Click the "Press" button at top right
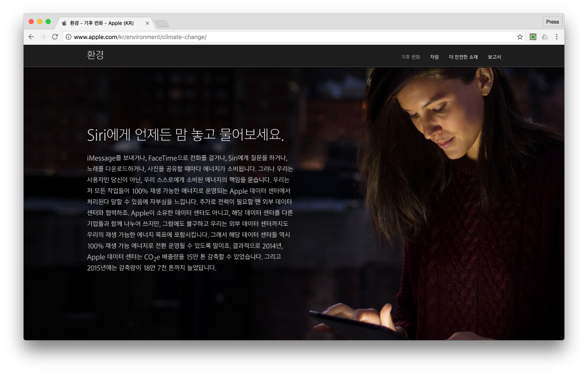 coord(552,21)
